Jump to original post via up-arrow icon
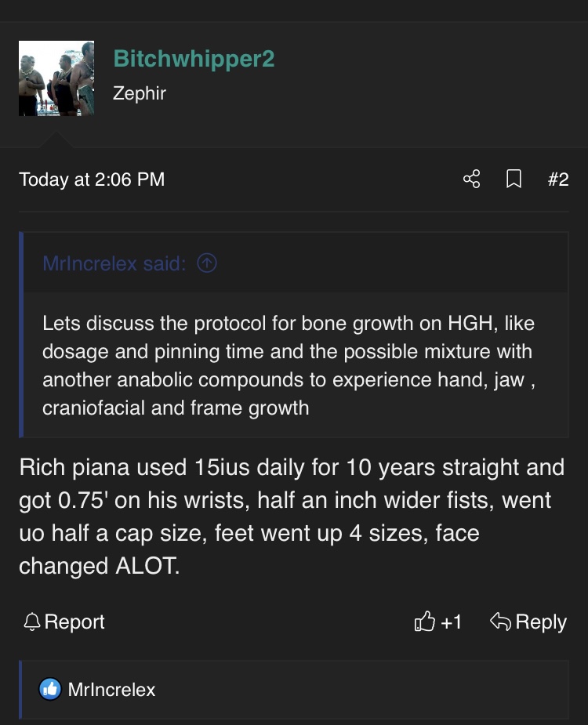Viewport: 588px width, 725px height. tap(207, 264)
